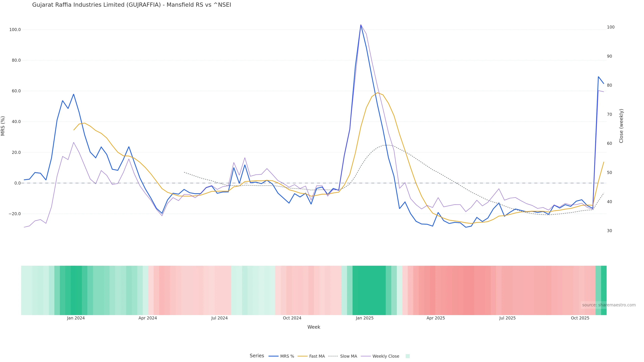This screenshot has height=362, width=644.
Task: Click the 'Jan 2025' x-axis tick label
Action: coord(364,318)
